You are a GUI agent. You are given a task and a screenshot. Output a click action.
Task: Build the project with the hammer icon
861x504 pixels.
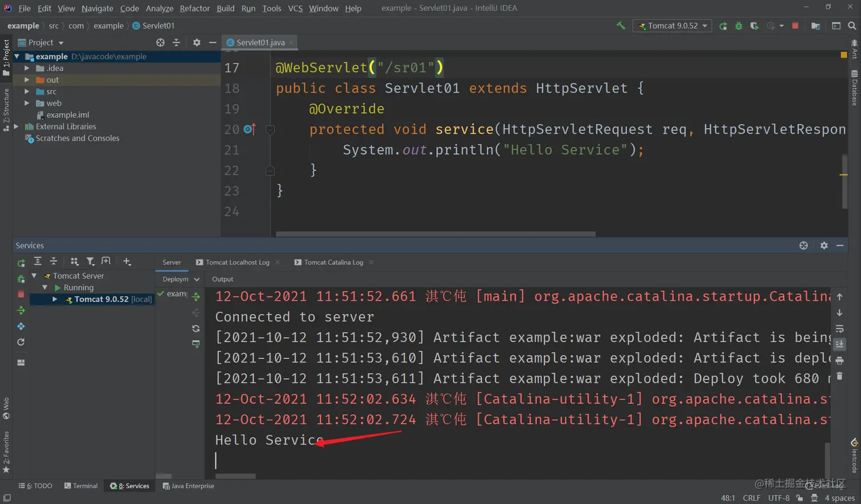pyautogui.click(x=621, y=26)
